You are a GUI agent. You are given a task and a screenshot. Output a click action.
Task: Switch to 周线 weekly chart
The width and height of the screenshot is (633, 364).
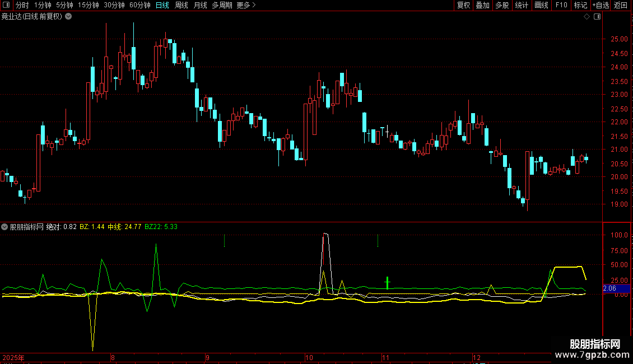[181, 5]
